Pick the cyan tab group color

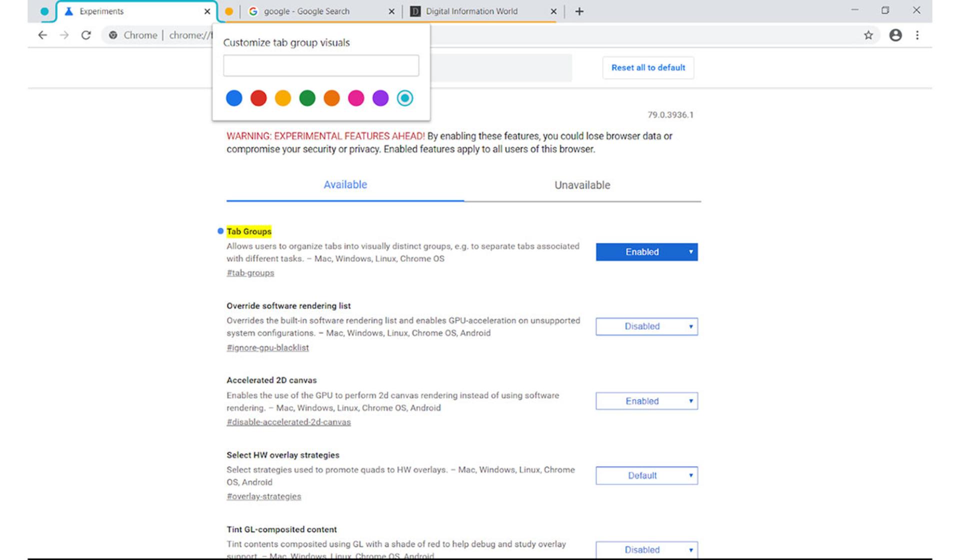405,98
